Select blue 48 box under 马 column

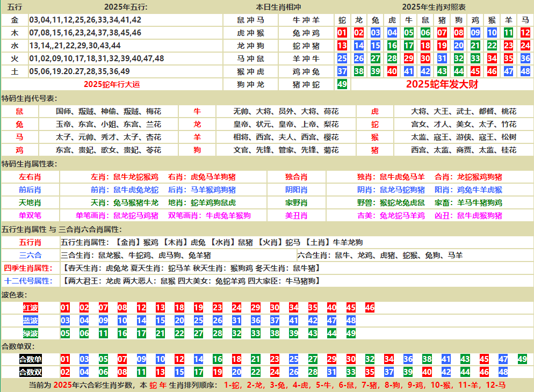(x=525, y=71)
